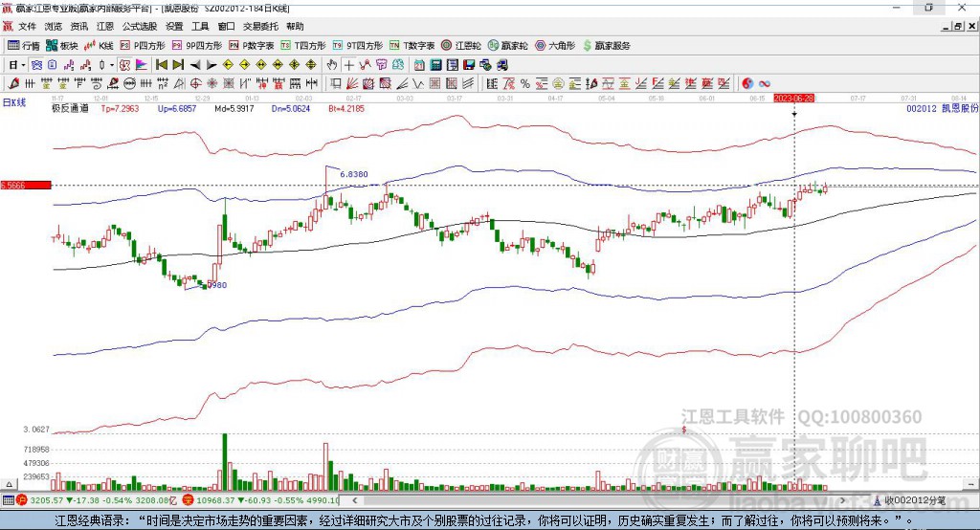
Task: Open the 浏览 menu
Action: pos(54,26)
